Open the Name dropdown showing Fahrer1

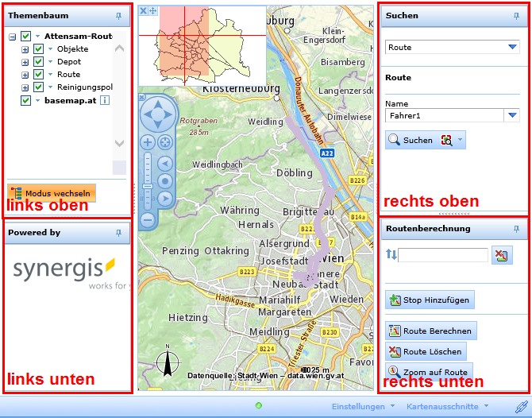[x=512, y=115]
